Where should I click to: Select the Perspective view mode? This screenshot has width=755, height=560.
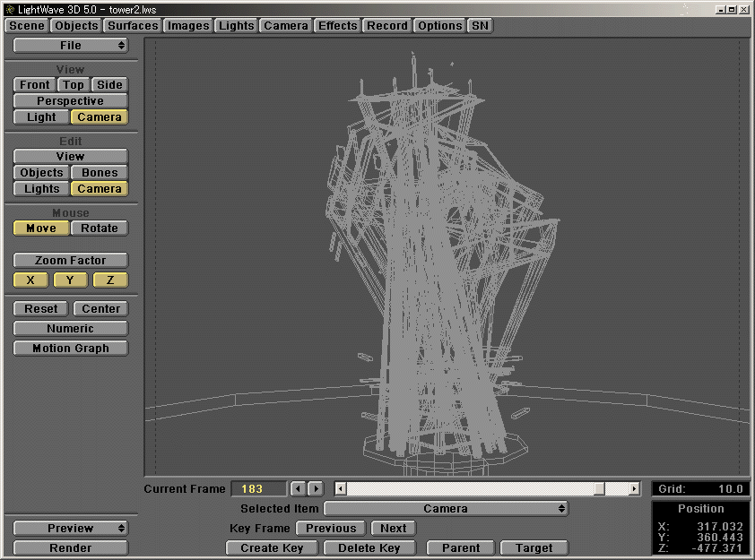coord(70,100)
